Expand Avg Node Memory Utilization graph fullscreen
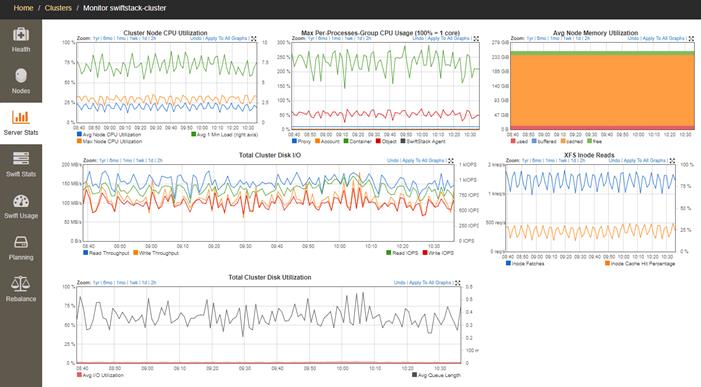701x387 pixels. pos(691,39)
